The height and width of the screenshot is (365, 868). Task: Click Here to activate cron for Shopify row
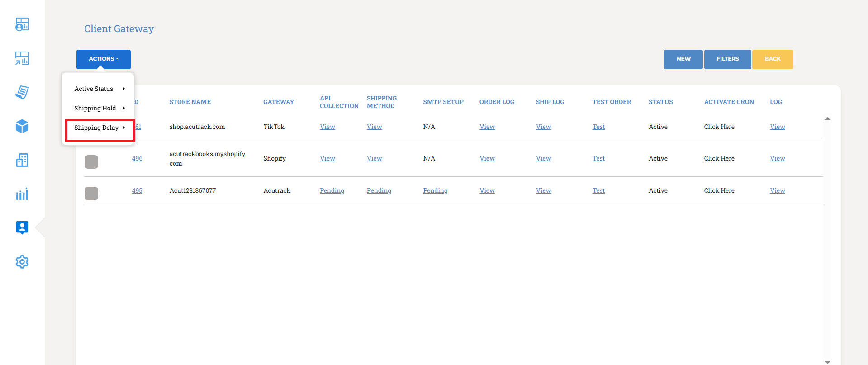(x=719, y=158)
